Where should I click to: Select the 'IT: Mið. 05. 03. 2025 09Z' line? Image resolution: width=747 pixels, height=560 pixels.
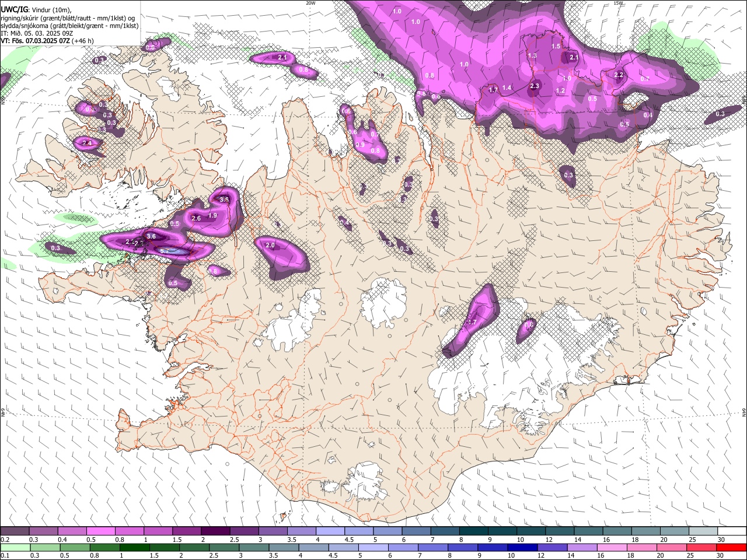pyautogui.click(x=37, y=33)
